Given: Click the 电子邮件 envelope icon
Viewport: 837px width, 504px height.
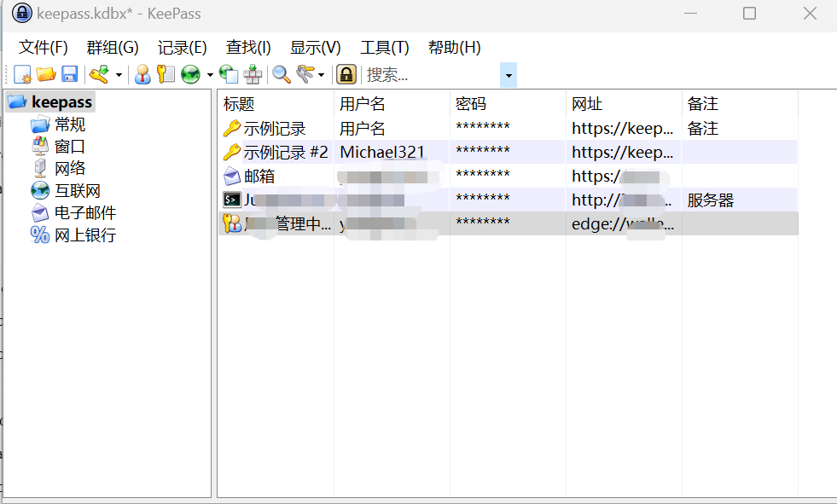Looking at the screenshot, I should click(40, 213).
